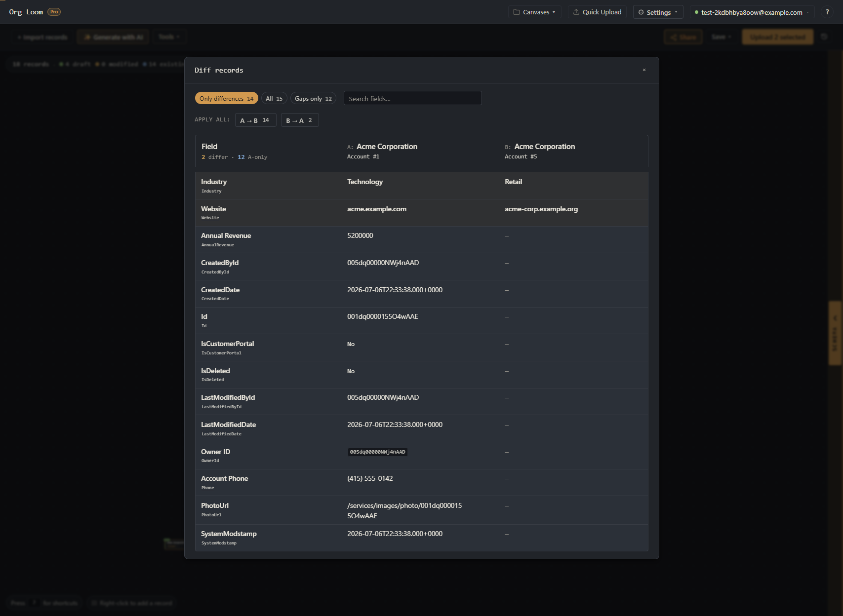Click the IsCustomerPortal No value
Viewport: 843px width, 616px height.
pos(351,344)
